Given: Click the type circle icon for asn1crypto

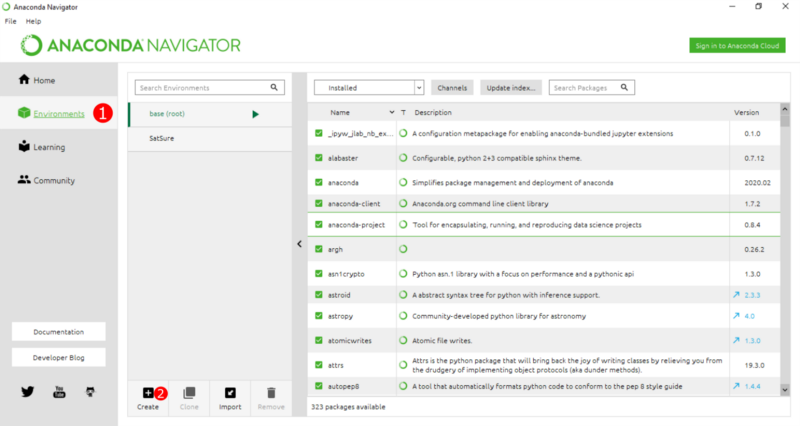Looking at the screenshot, I should (x=403, y=273).
